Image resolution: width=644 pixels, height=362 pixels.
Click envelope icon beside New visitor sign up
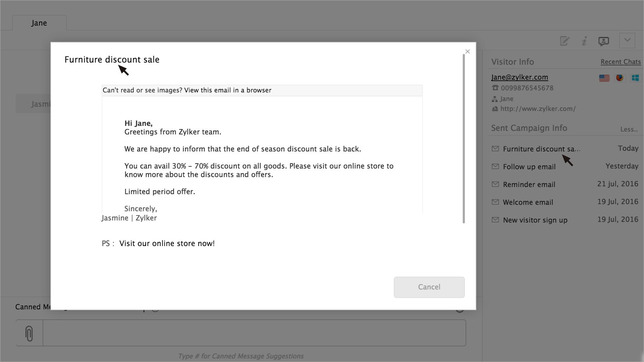[495, 220]
